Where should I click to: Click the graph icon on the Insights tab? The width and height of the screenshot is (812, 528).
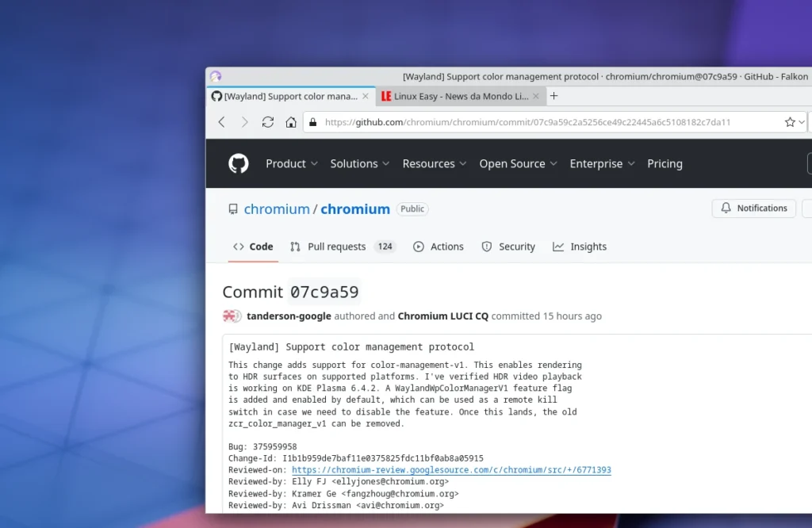pyautogui.click(x=557, y=247)
